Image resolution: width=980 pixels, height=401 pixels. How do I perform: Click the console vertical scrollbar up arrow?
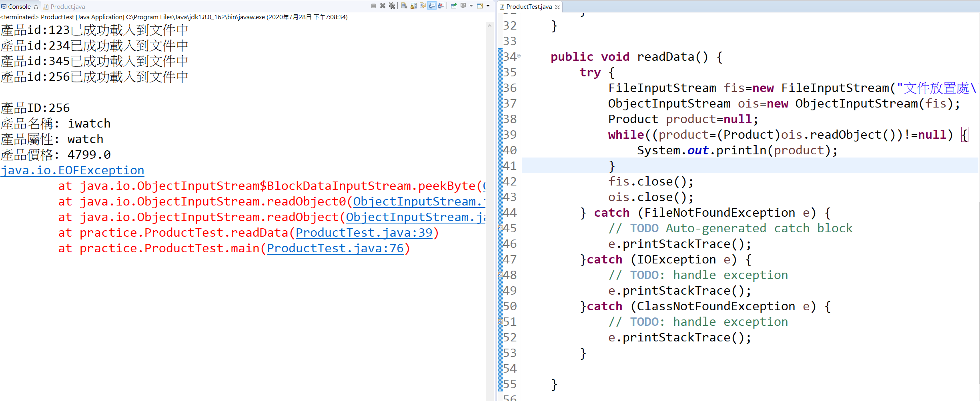(x=490, y=26)
